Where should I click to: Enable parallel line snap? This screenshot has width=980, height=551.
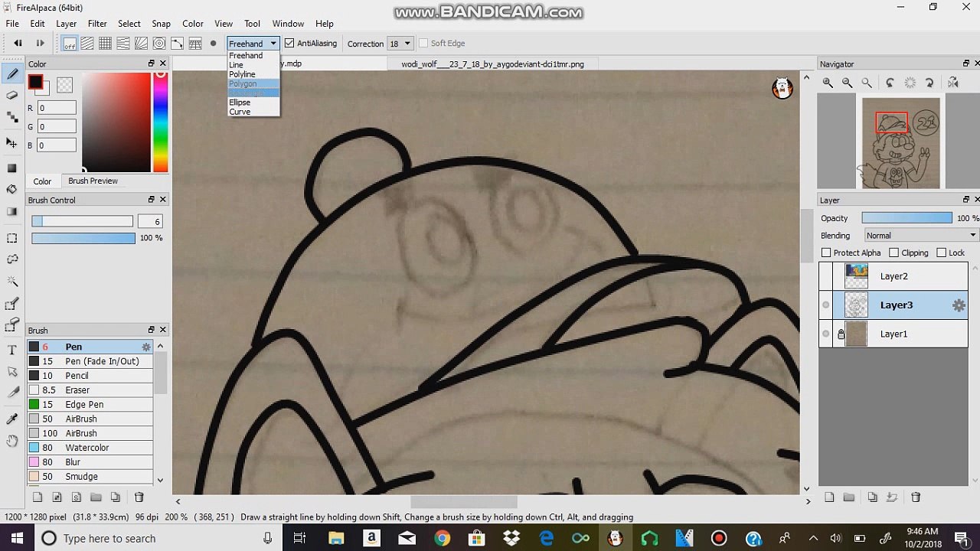[x=87, y=44]
